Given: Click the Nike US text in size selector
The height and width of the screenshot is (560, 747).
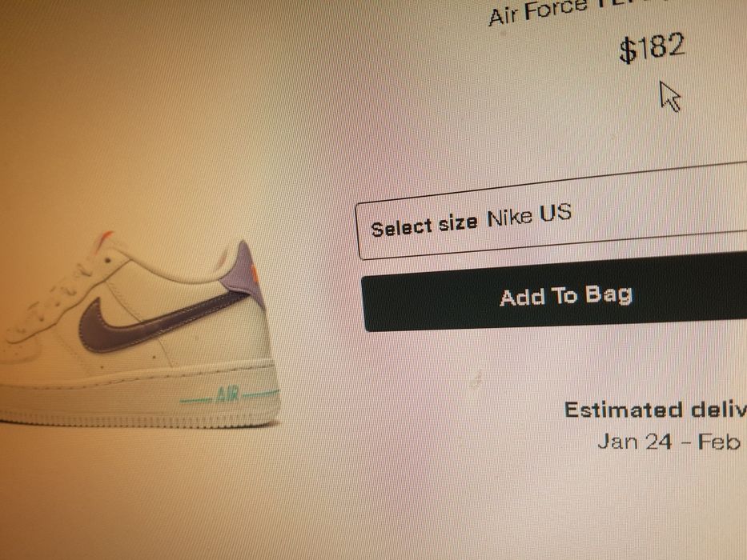Looking at the screenshot, I should click(x=529, y=215).
